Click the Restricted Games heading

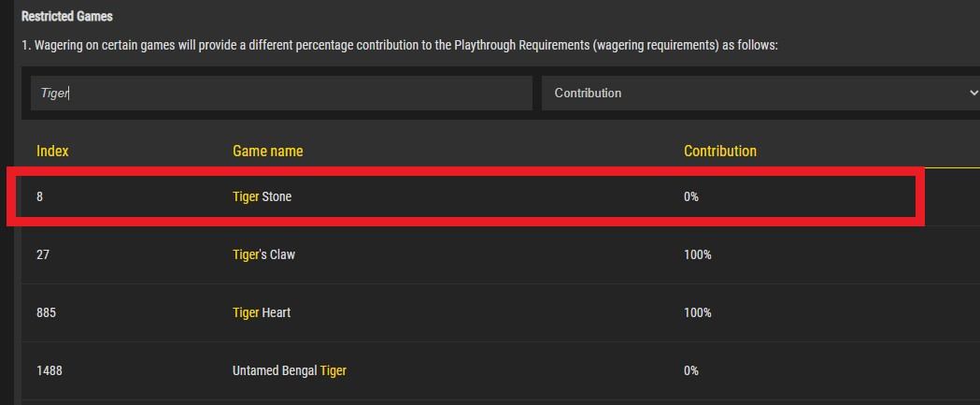click(66, 17)
